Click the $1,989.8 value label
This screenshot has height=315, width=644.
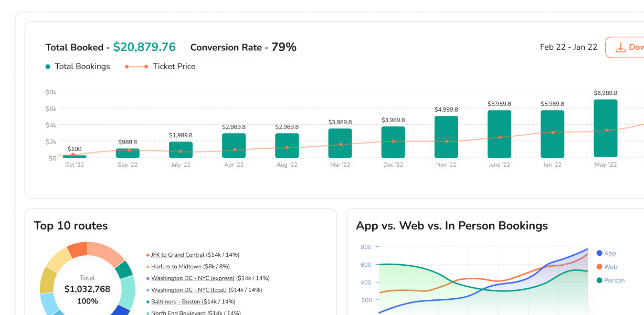181,135
